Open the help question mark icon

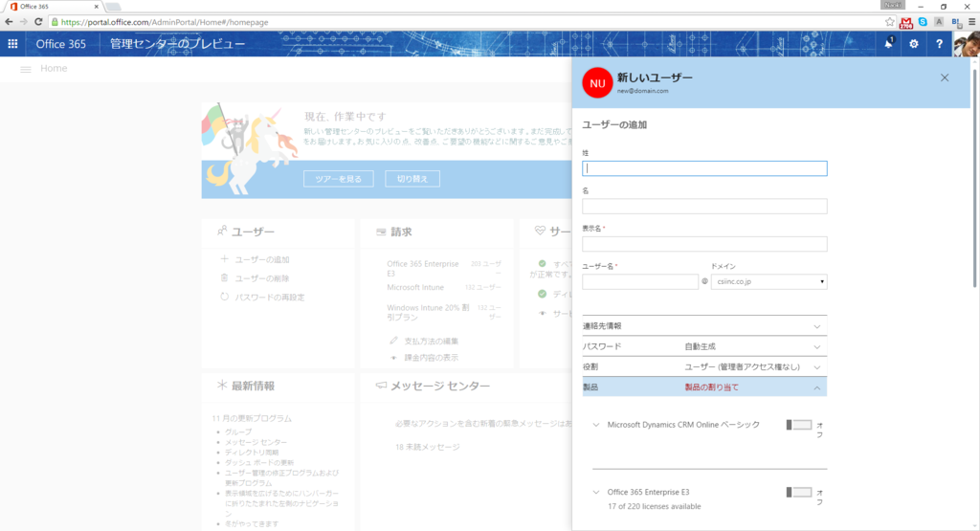tap(939, 44)
